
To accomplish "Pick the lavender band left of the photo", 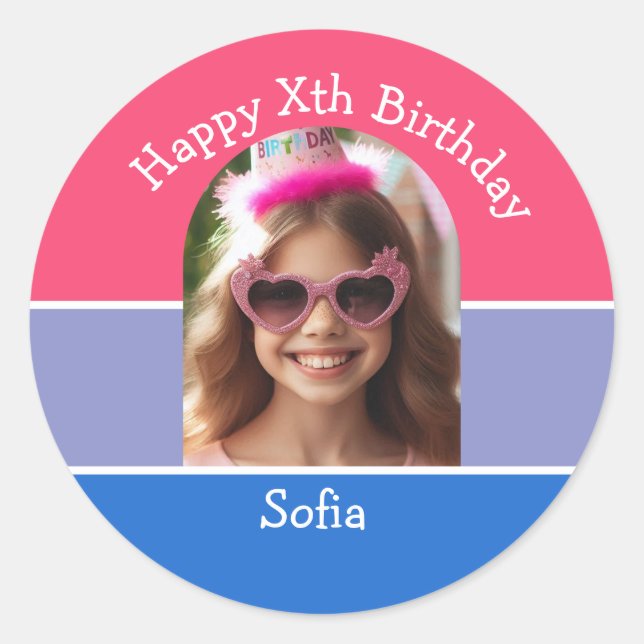I will [107, 387].
